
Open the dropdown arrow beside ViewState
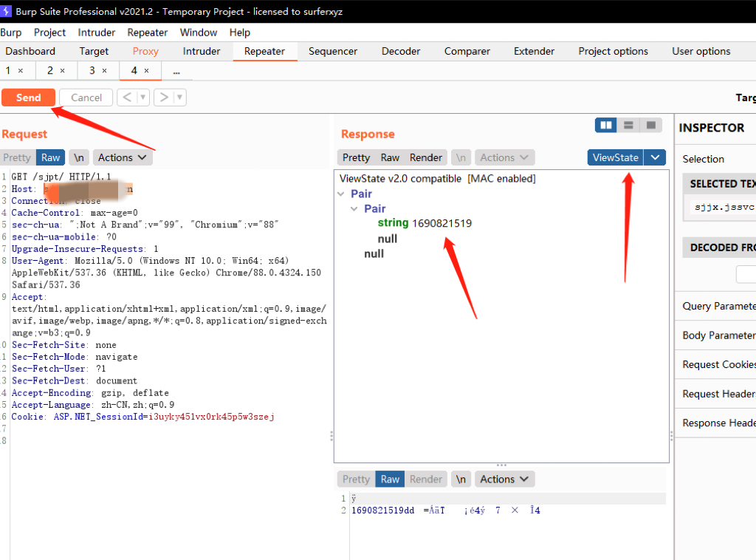655,157
